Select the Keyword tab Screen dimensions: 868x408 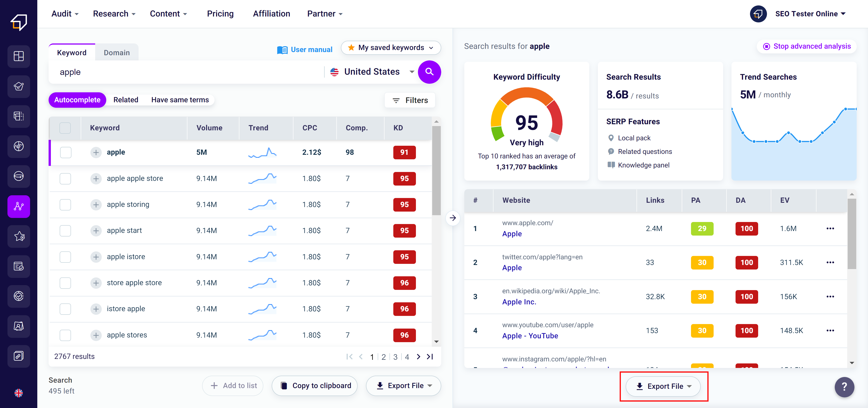click(72, 52)
